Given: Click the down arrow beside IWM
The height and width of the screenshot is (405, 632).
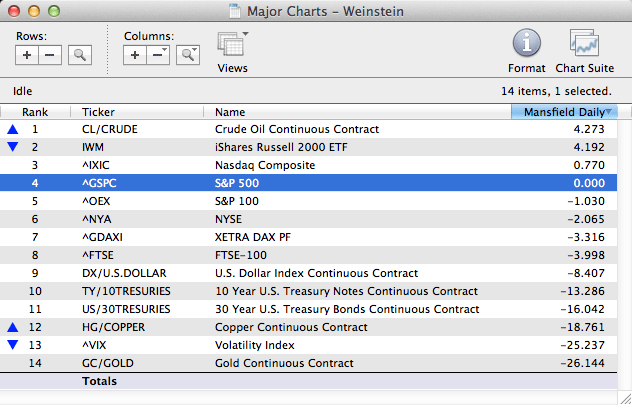Looking at the screenshot, I should pos(12,147).
